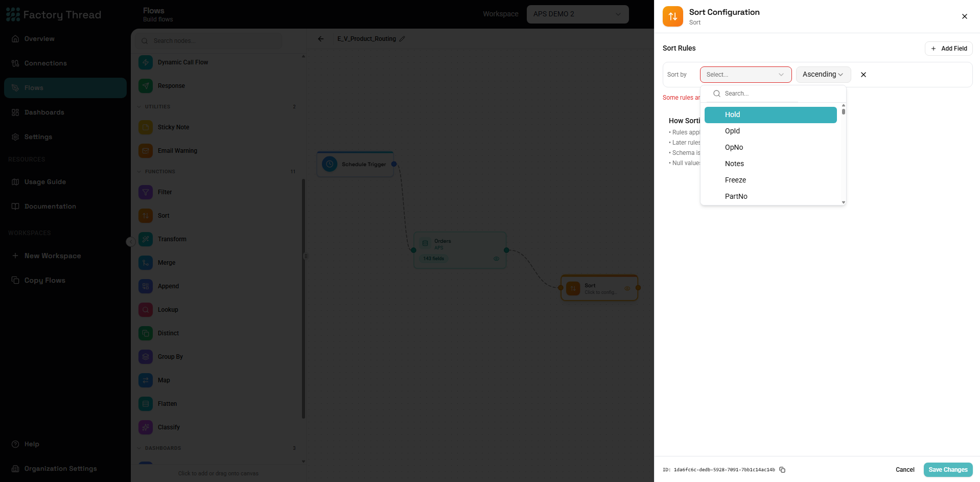
Task: Collapse the sidebar with the round arrow toggle
Action: click(x=131, y=242)
